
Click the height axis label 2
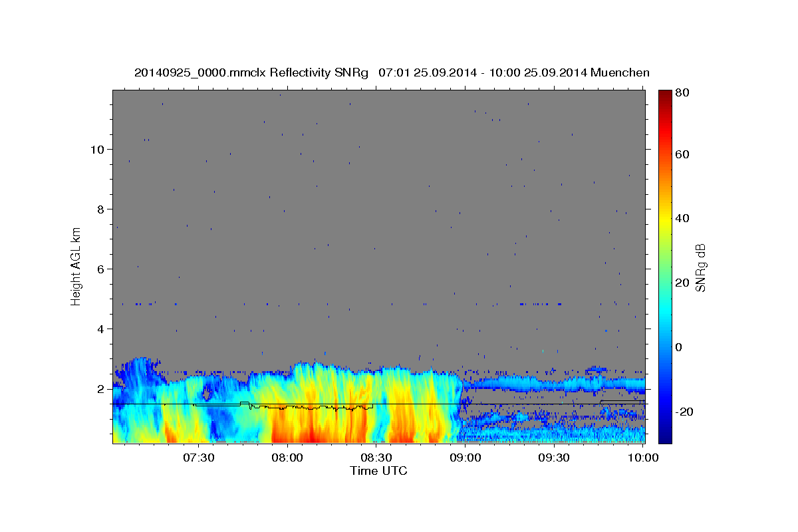coord(101,389)
